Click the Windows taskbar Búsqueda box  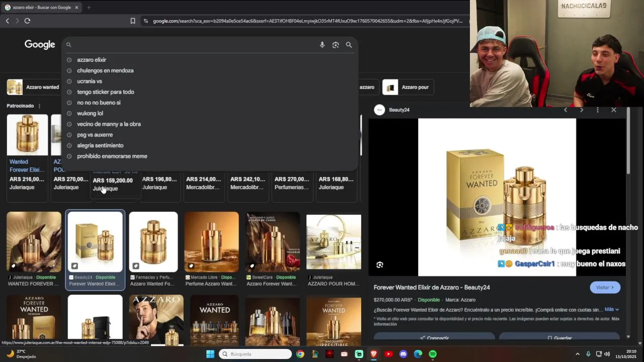256,354
